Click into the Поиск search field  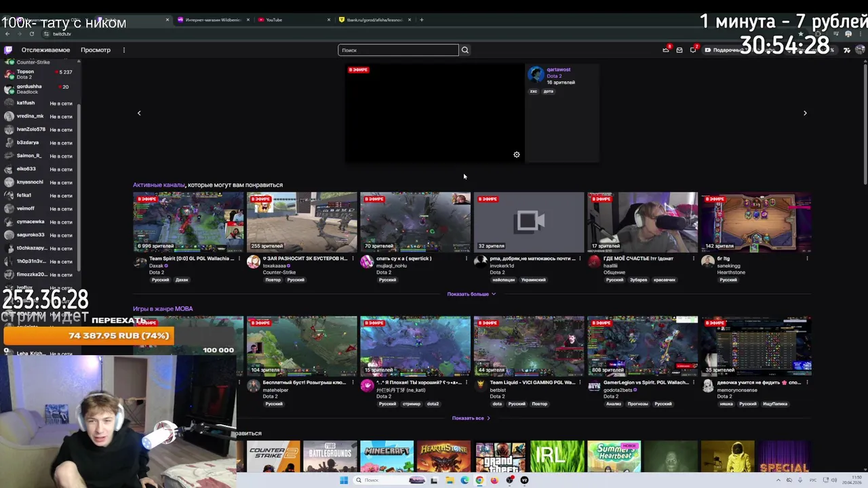(398, 50)
